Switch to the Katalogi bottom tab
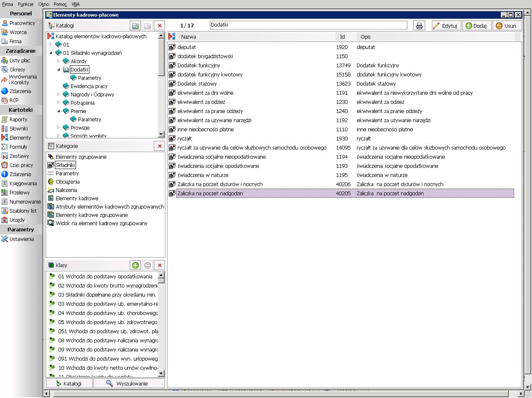The height and width of the screenshot is (398, 532). (x=69, y=383)
